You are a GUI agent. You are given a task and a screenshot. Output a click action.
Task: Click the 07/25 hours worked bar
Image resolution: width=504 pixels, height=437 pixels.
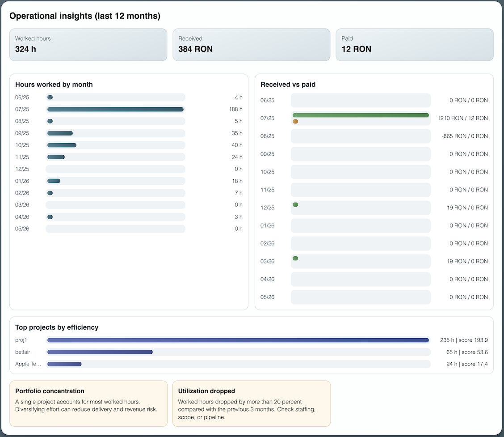[x=115, y=110]
